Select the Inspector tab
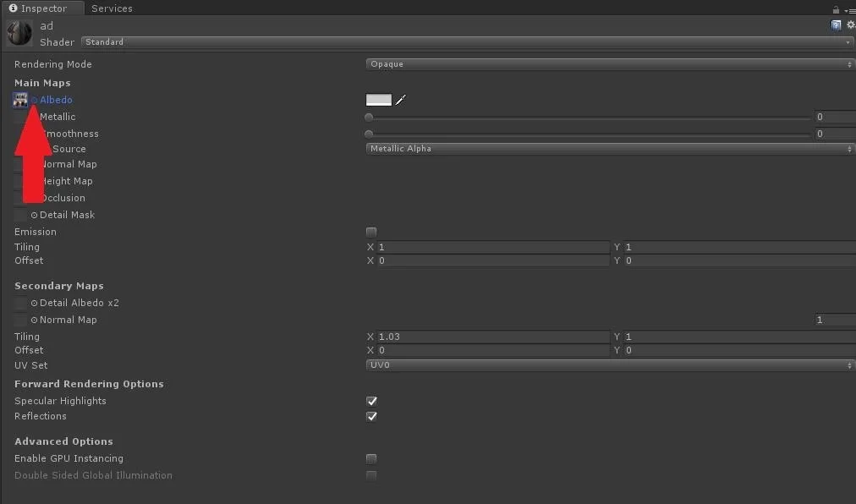Viewport: 856px width, 504px height. (x=38, y=8)
